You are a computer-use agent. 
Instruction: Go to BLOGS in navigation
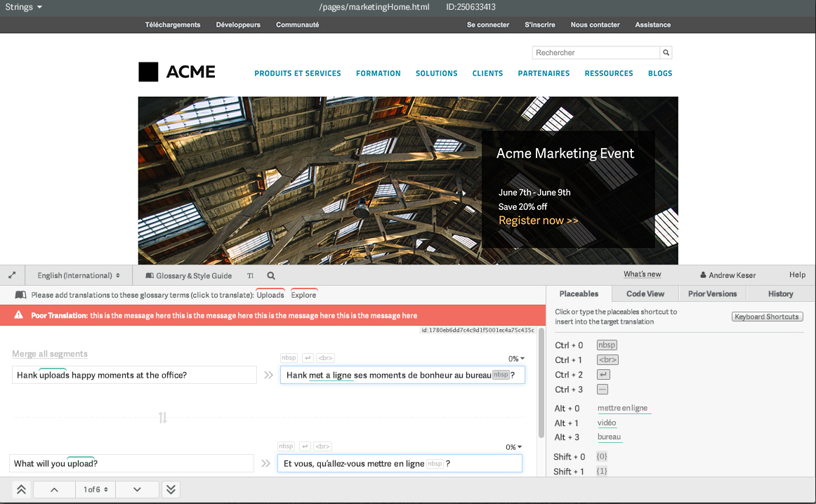pyautogui.click(x=660, y=73)
